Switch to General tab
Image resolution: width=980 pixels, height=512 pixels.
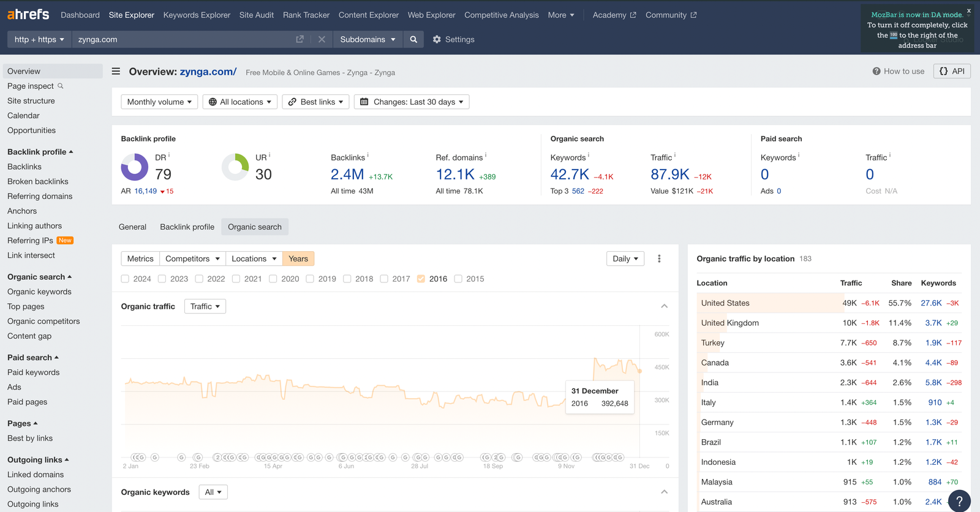click(x=132, y=227)
